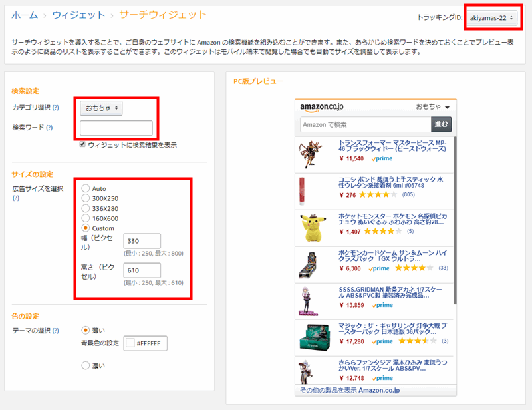Select the 160X600 ad size option
532x410 pixels.
click(86, 218)
